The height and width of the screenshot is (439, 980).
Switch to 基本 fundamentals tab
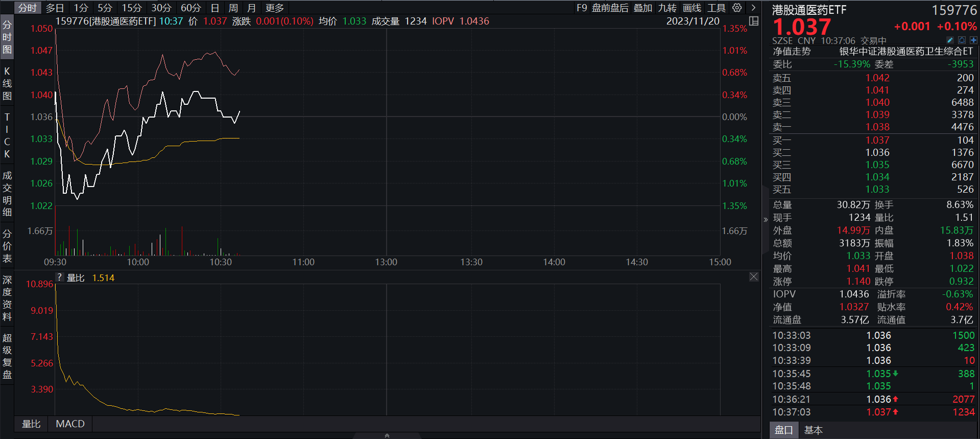point(813,430)
